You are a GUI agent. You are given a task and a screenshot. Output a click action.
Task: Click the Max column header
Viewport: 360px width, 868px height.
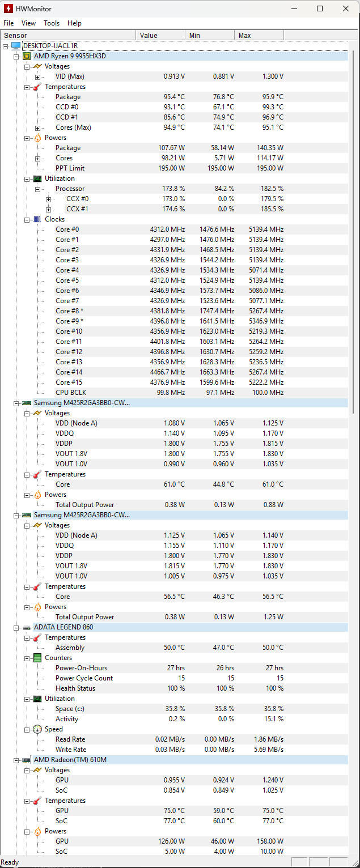click(x=259, y=35)
